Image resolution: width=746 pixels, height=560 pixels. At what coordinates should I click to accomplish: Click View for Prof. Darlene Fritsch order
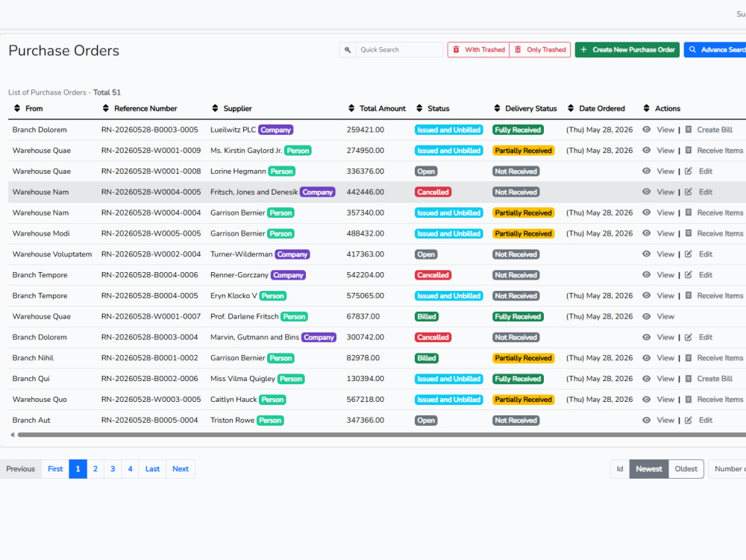pos(665,317)
